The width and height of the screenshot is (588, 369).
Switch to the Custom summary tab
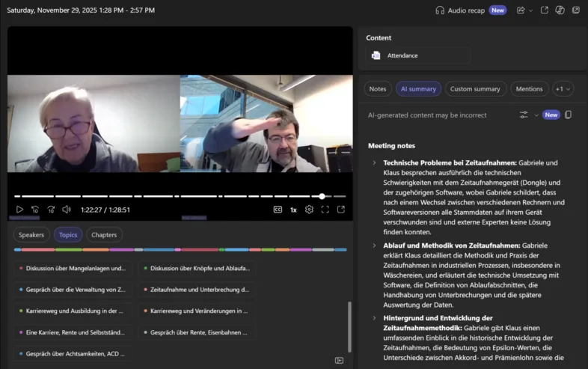[x=475, y=89]
